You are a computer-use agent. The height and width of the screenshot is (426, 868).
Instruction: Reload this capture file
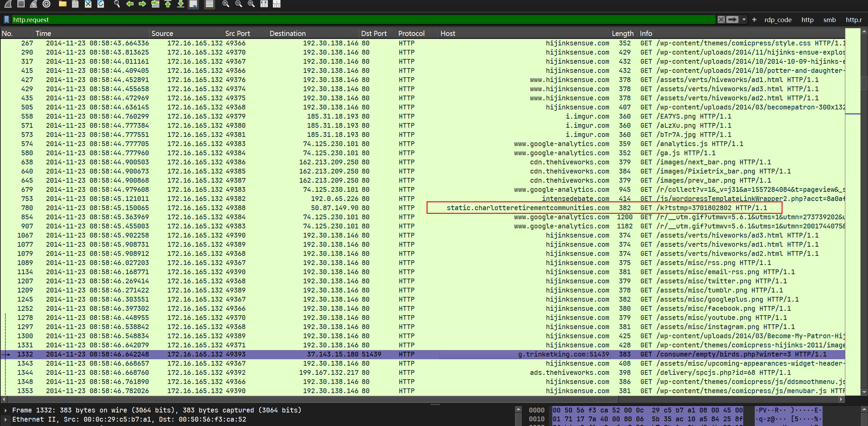click(101, 4)
